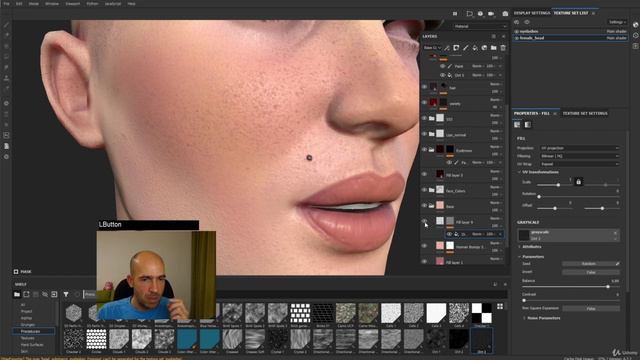Switch to Texture Set Settings tab
The image size is (640, 360).
coord(585,113)
